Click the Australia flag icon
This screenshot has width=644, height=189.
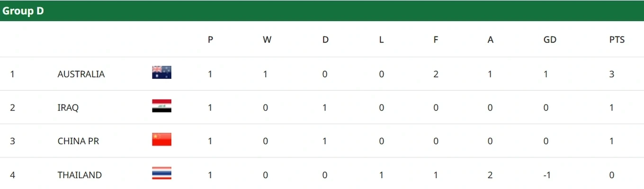point(161,72)
